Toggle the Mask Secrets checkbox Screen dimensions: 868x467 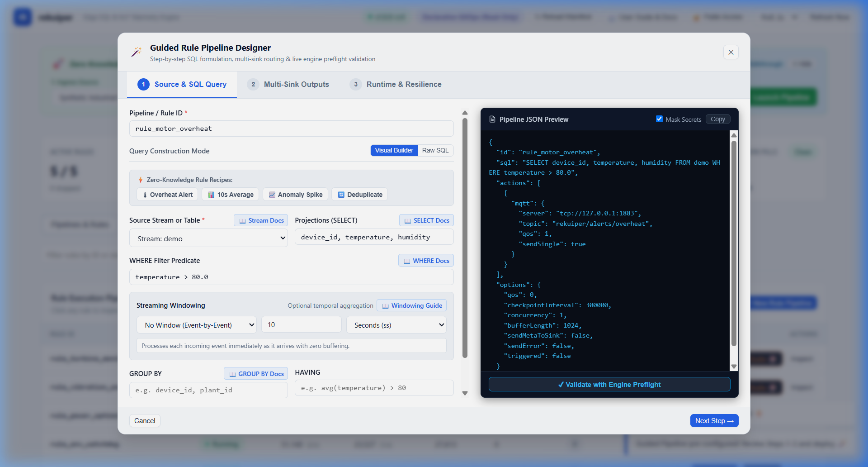(x=659, y=119)
